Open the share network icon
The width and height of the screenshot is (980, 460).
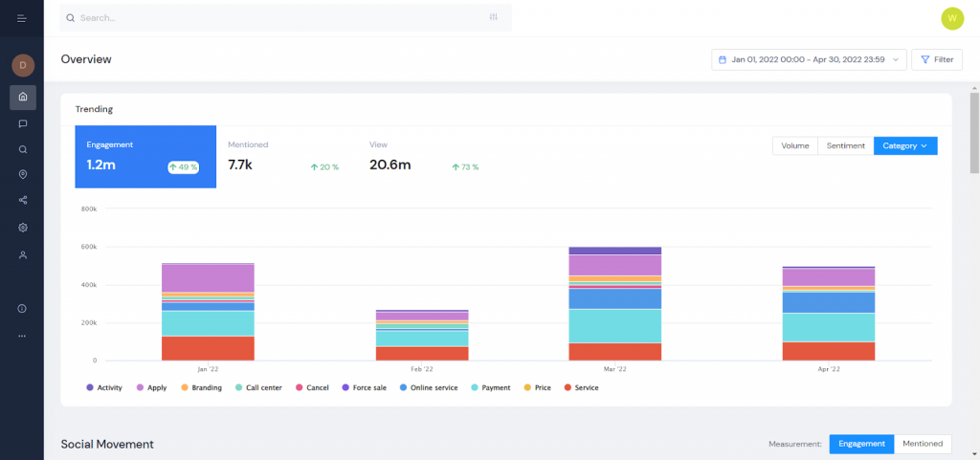[x=23, y=201]
